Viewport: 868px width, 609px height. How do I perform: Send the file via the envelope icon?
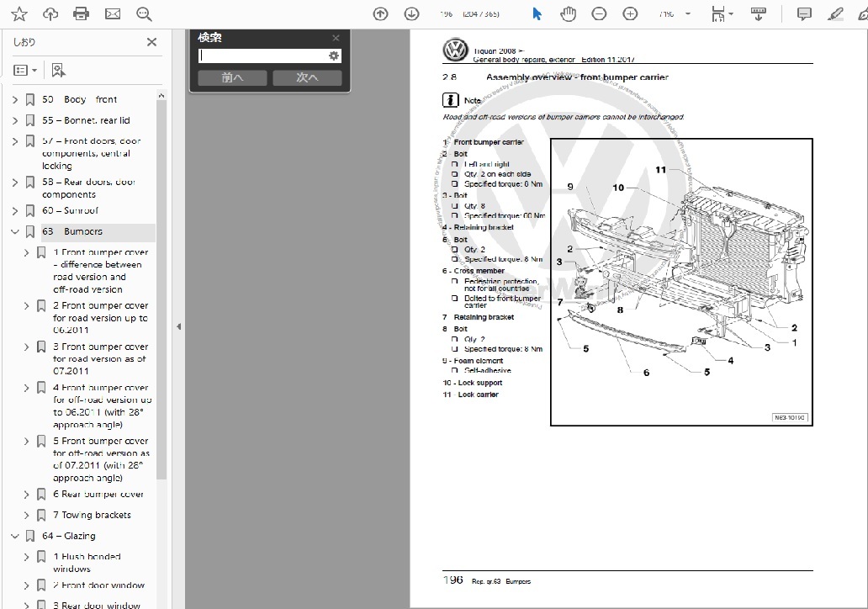point(112,14)
